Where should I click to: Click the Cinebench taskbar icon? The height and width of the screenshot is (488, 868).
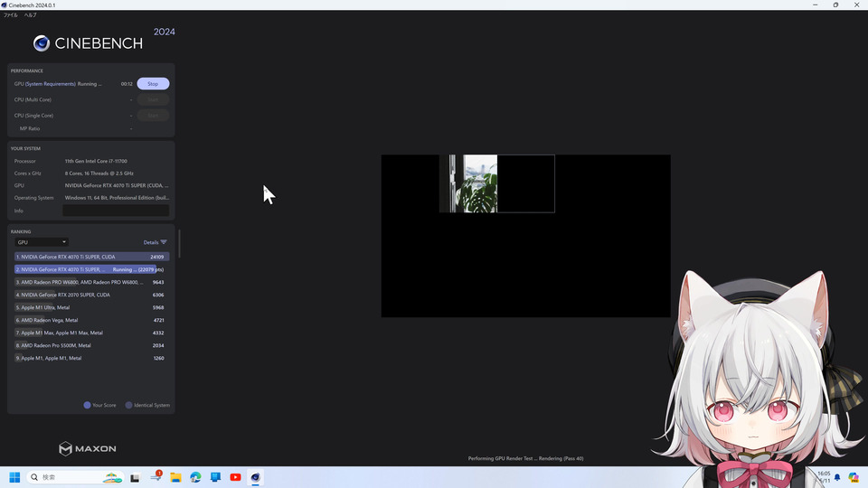pyautogui.click(x=255, y=477)
